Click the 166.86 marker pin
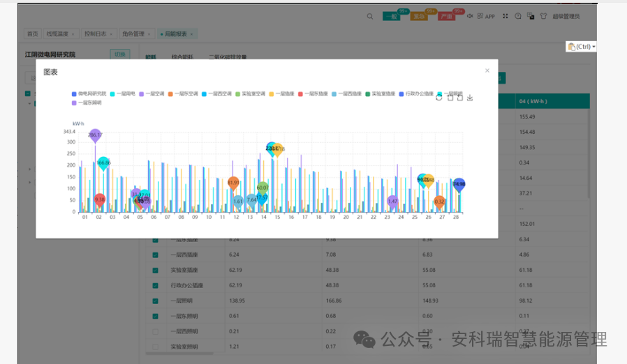Screen dimensions: 627x364 coord(103,163)
